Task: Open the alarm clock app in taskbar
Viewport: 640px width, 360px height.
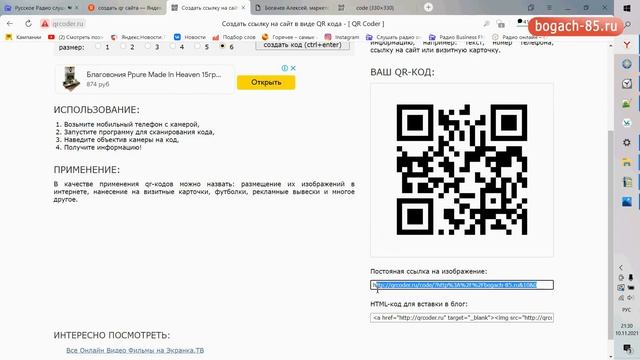Action: click(627, 84)
